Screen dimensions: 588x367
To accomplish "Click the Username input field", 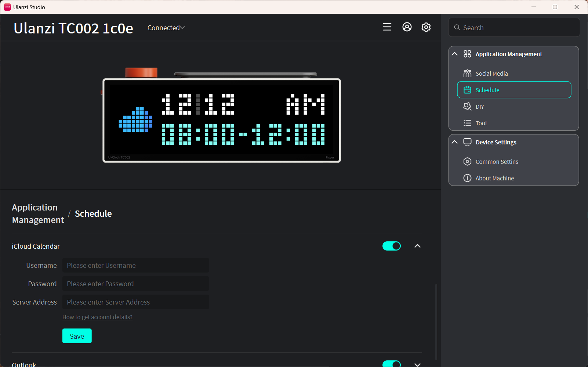I will (x=136, y=265).
